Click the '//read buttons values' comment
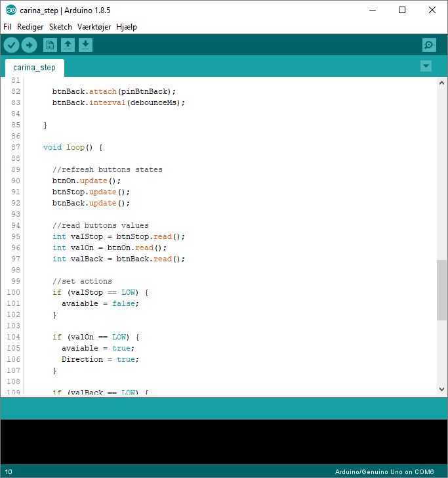The height and width of the screenshot is (478, 448). [x=100, y=226]
